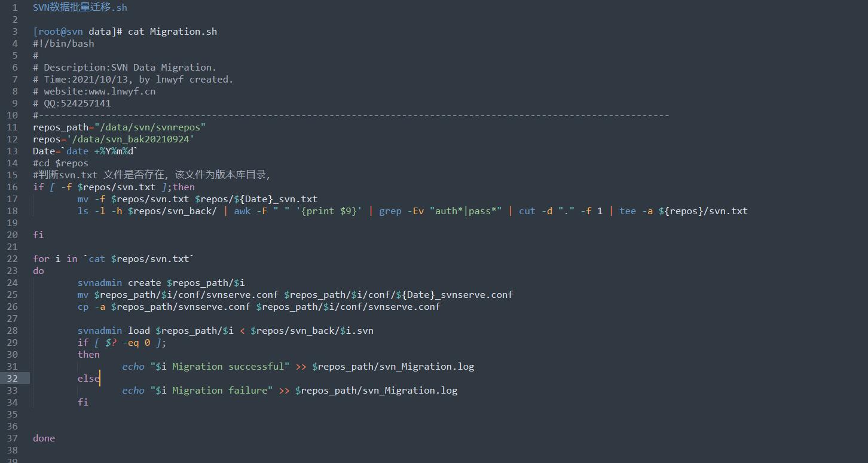Viewport: 868px width, 463px height.
Task: Click the "Migration successful" echo string
Action: pyautogui.click(x=220, y=366)
